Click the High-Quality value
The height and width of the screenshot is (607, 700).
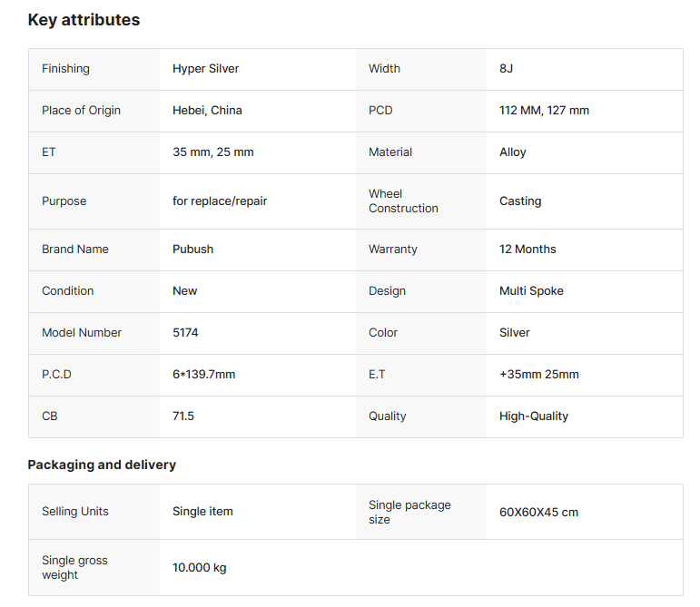[x=534, y=416]
